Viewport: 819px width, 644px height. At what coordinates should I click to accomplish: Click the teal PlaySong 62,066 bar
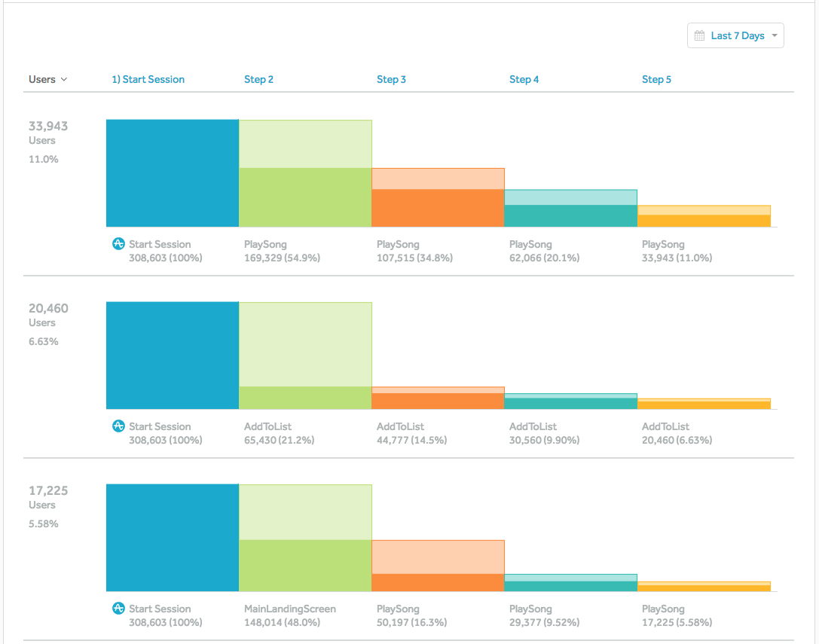coord(571,215)
